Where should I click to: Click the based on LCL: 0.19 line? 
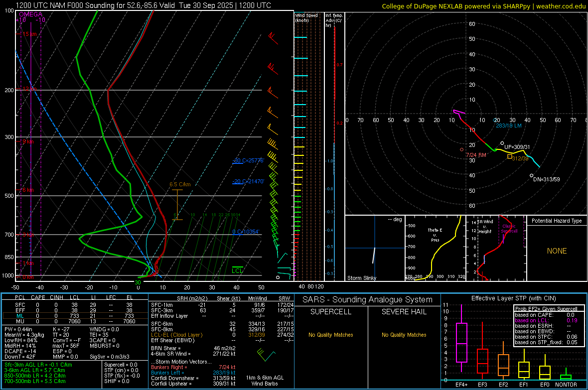click(546, 320)
